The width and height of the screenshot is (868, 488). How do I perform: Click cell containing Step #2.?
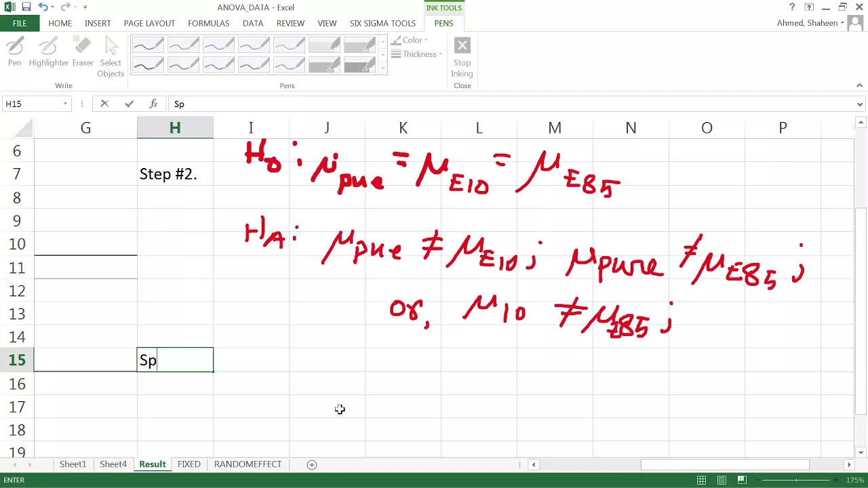pos(175,174)
